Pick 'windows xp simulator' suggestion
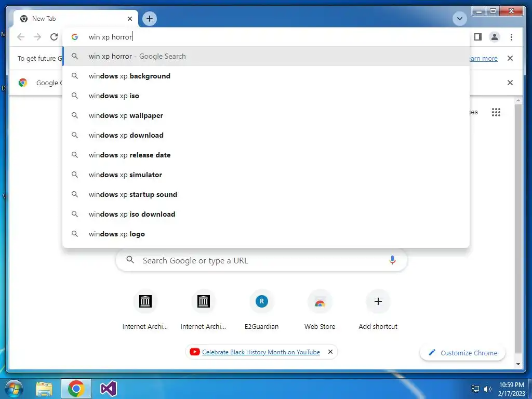Screen dimensions: 532x399 pos(267,175)
